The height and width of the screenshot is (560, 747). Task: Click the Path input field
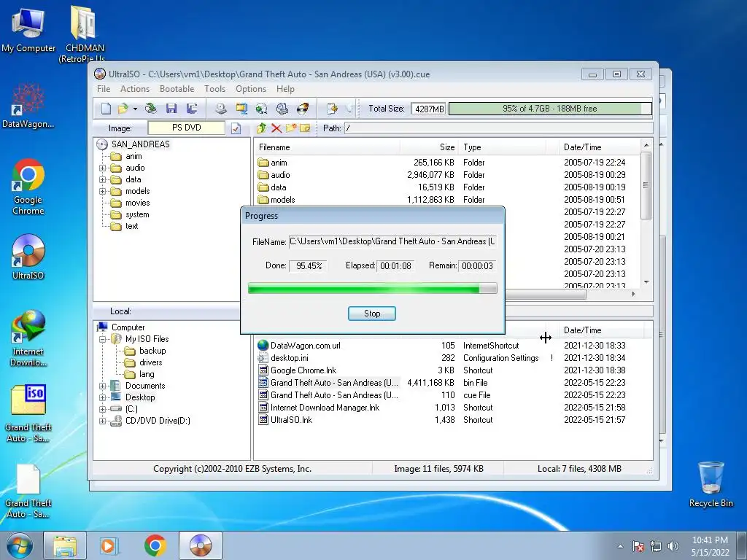click(x=498, y=128)
